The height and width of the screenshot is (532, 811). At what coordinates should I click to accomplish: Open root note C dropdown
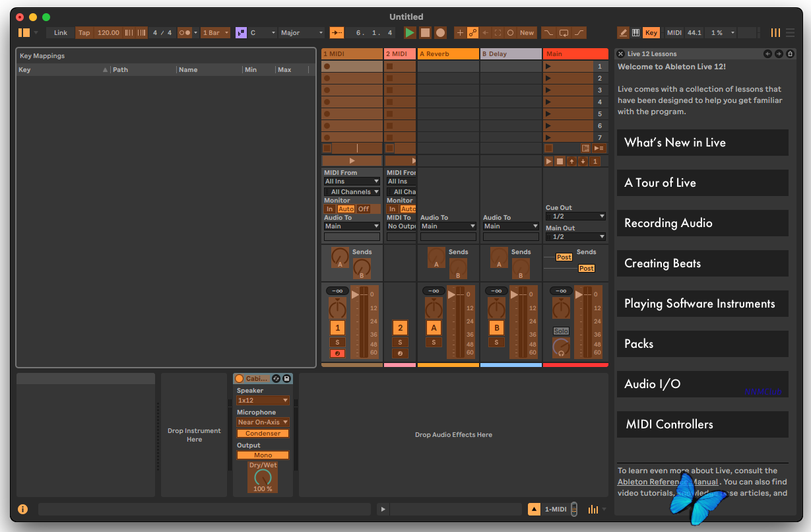point(263,32)
